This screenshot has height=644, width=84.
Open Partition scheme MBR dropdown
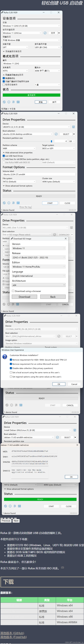[x=19, y=148]
